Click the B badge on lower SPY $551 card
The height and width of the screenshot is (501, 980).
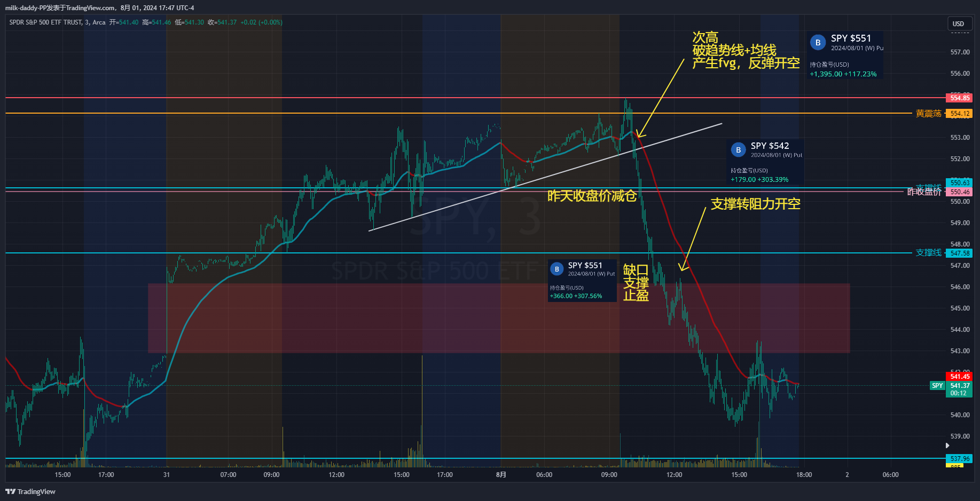tap(556, 269)
